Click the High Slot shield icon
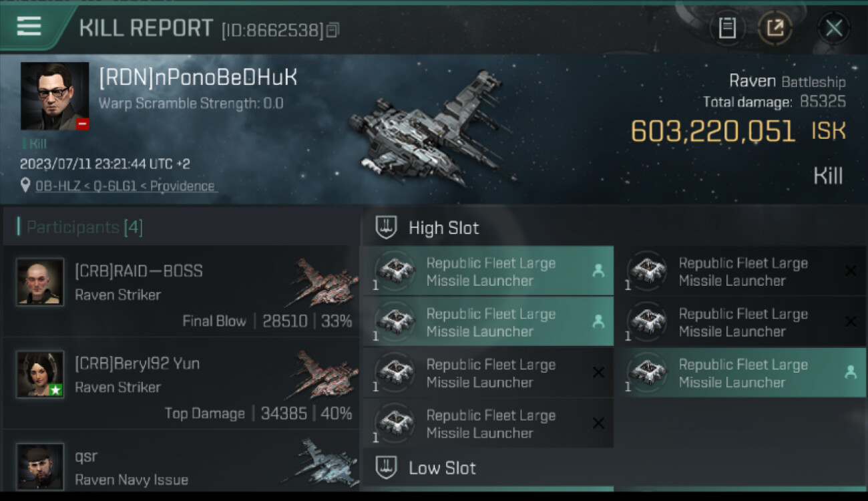Screen dimensions: 868x501 [x=386, y=228]
